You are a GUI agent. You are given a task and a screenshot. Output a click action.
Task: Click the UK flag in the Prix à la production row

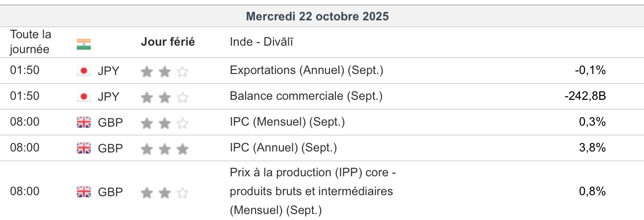pos(84,192)
